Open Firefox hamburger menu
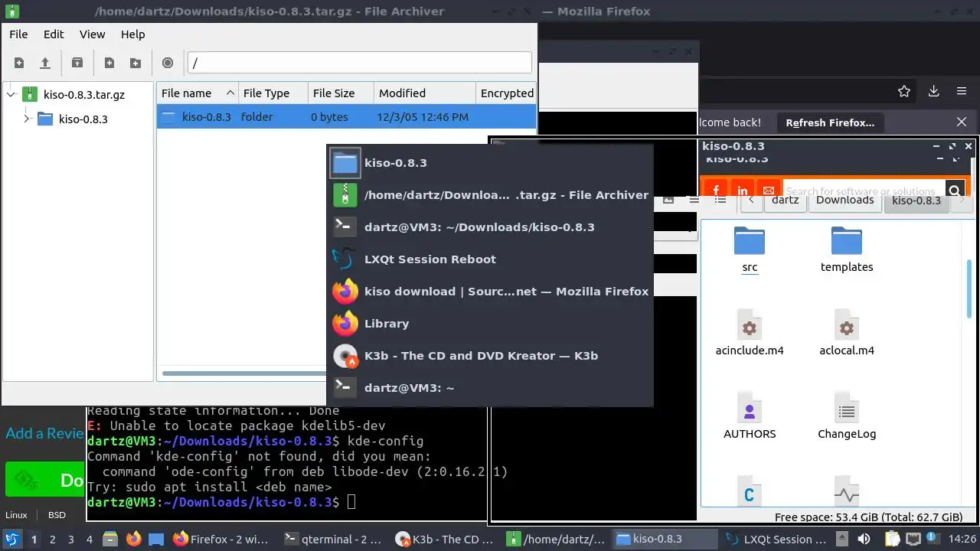The width and height of the screenshot is (980, 551). 962,91
